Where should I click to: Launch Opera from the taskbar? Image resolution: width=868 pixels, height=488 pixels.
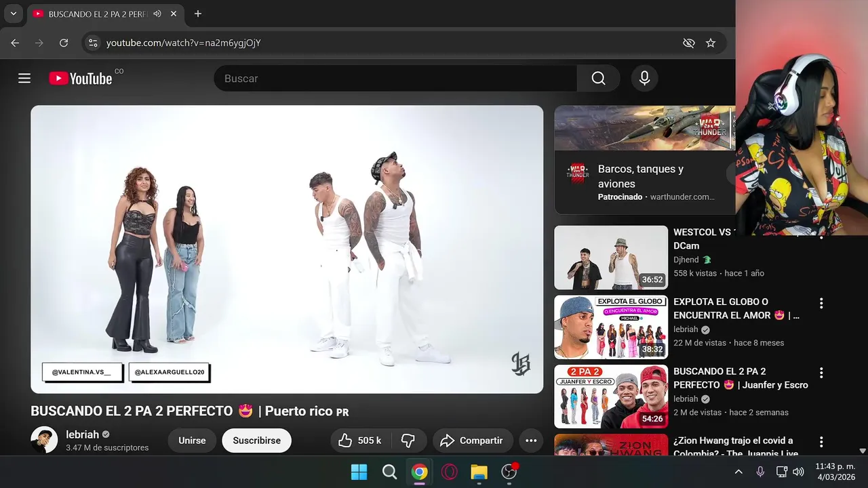click(449, 472)
